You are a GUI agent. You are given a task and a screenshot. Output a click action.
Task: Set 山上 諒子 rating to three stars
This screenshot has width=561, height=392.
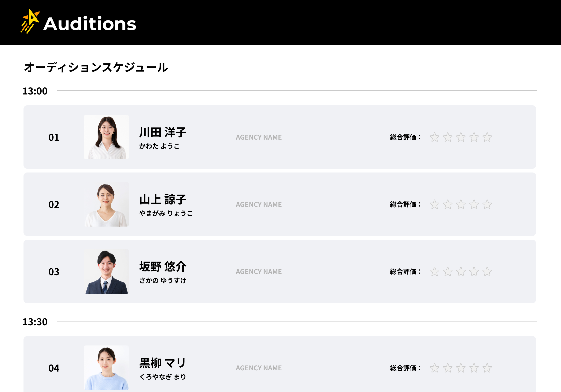[x=461, y=204]
